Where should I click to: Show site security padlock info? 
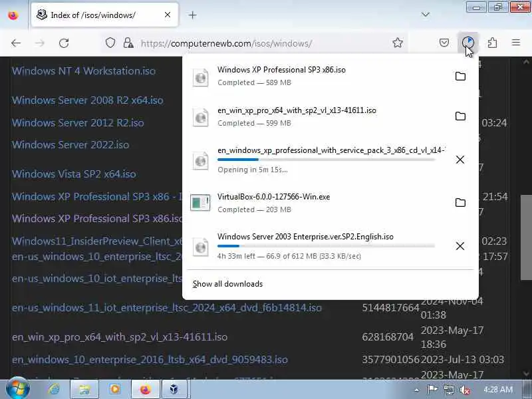tap(128, 43)
